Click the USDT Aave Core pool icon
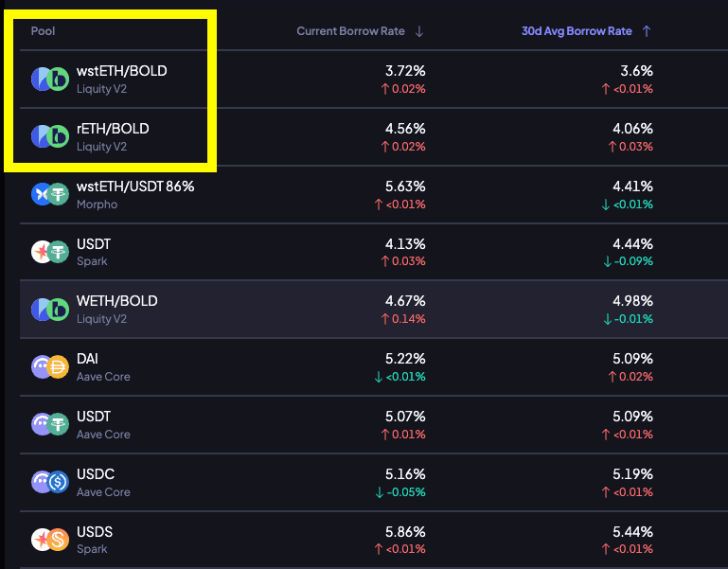Viewport: 728px width, 569px height. pyautogui.click(x=50, y=424)
